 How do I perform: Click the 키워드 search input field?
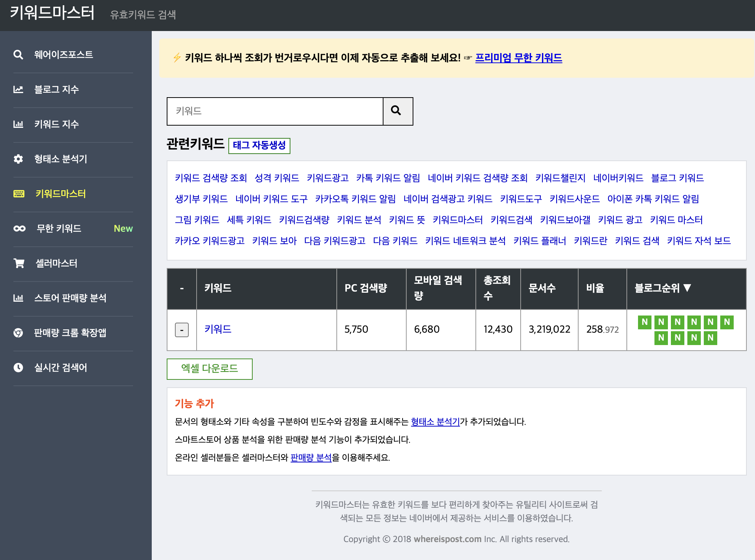pyautogui.click(x=275, y=111)
